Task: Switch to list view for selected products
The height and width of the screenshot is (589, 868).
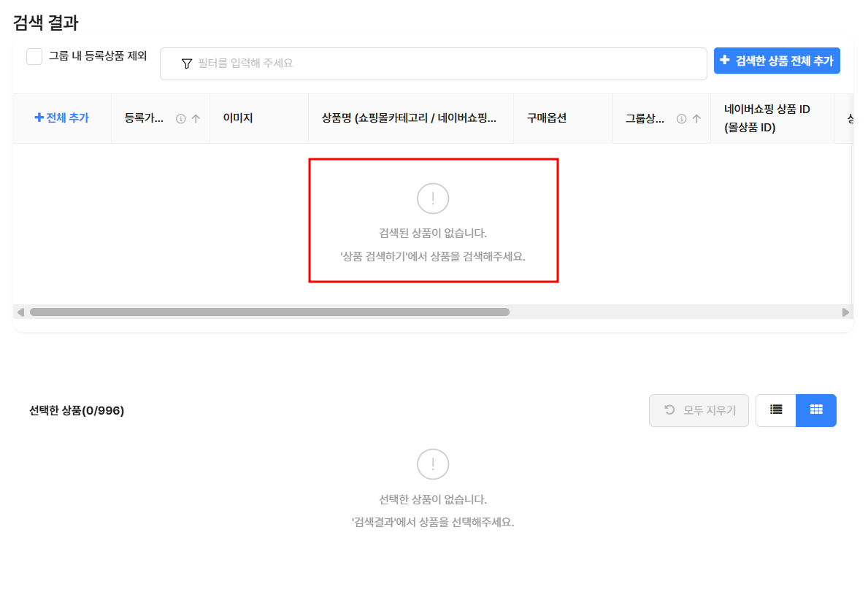Action: coord(776,410)
